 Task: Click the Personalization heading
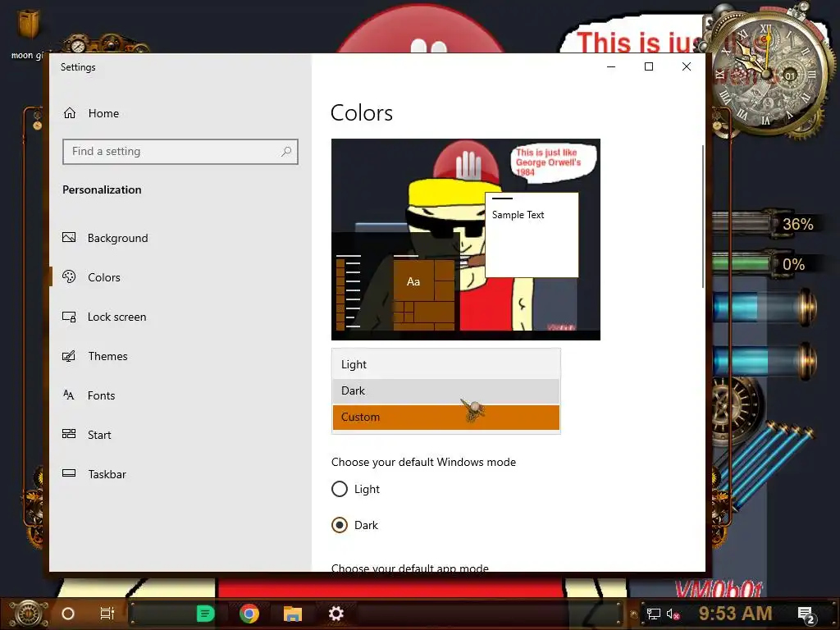point(102,189)
